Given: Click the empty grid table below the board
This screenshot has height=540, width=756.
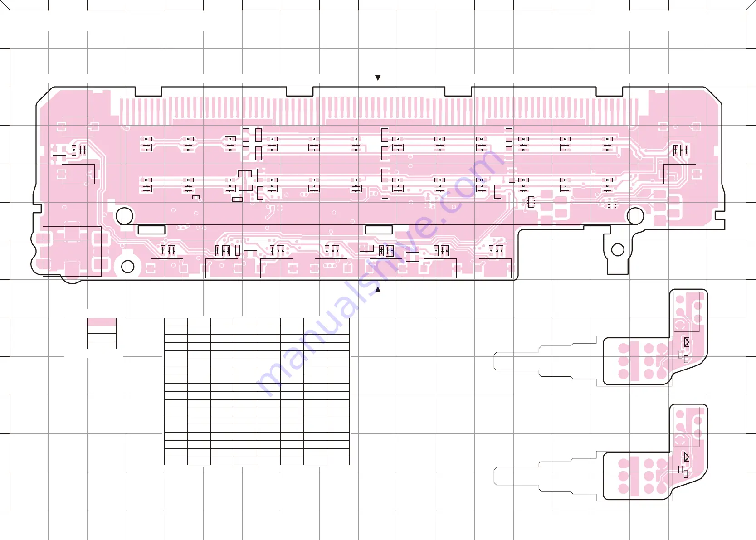Looking at the screenshot, I should [x=257, y=391].
